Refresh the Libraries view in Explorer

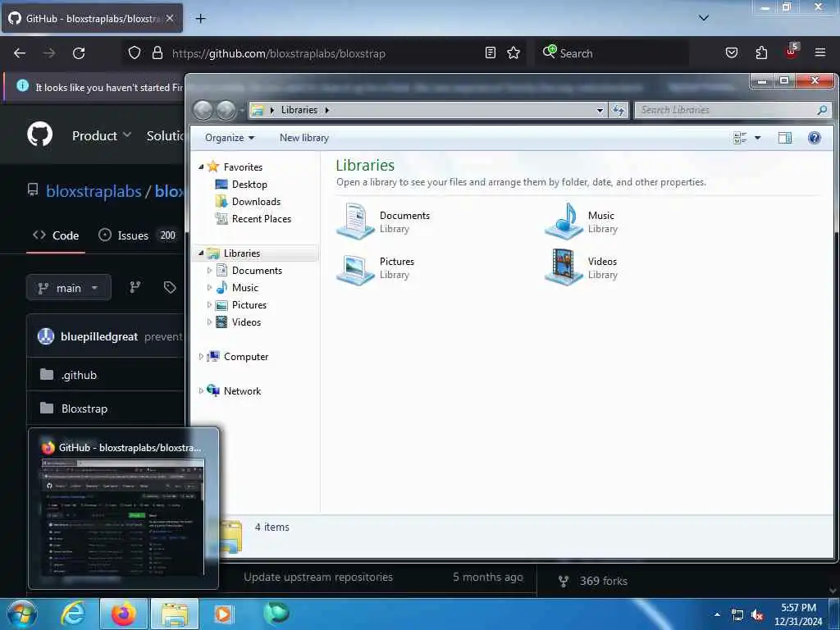(619, 110)
